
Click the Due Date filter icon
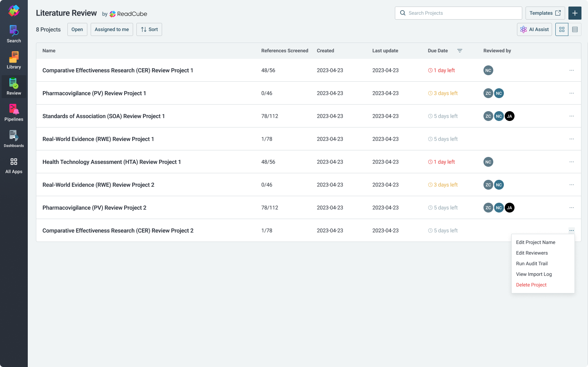point(460,51)
